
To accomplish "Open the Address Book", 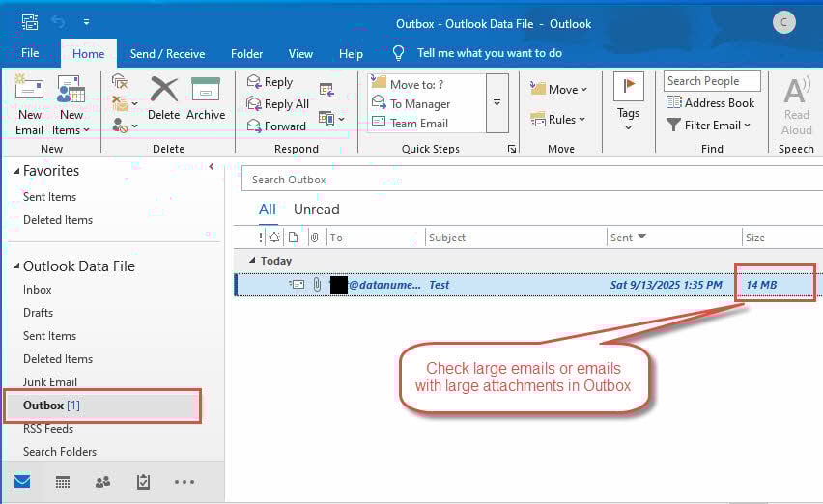I will pos(711,102).
